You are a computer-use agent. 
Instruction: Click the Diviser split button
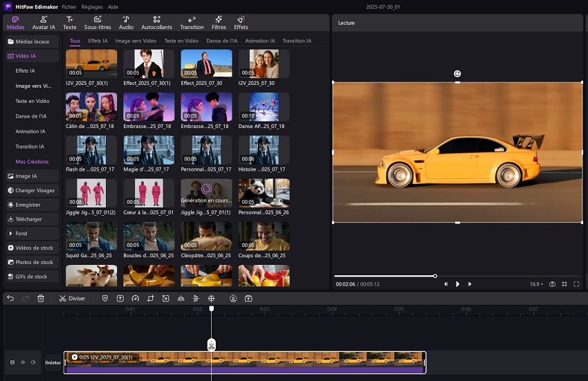coord(73,299)
